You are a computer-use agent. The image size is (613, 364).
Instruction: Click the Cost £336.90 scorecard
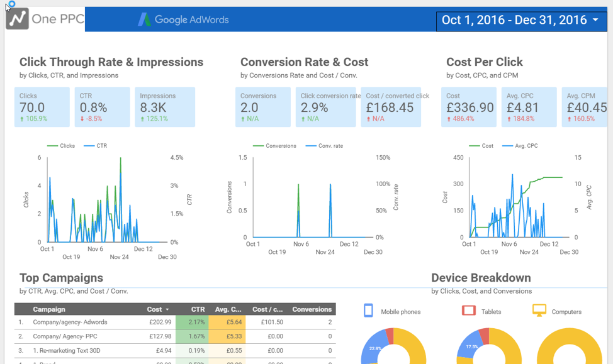pos(469,107)
